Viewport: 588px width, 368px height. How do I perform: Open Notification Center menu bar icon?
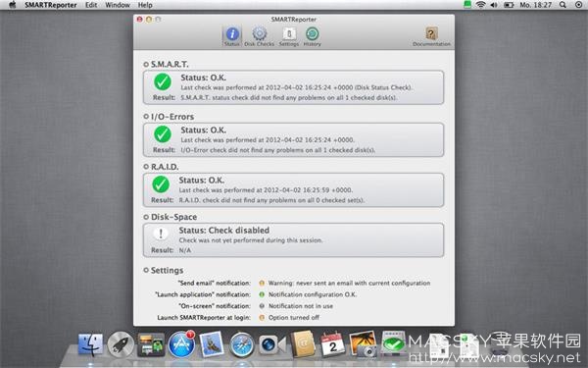click(579, 5)
